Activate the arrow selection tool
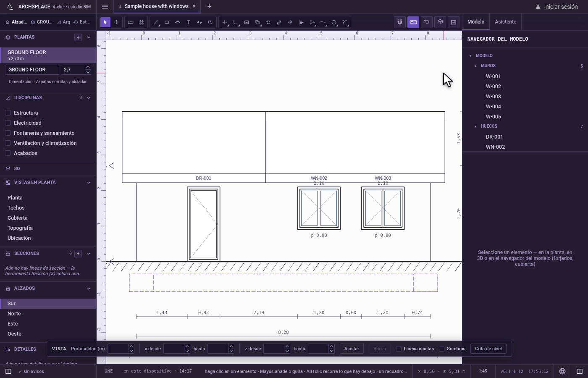 pyautogui.click(x=105, y=22)
